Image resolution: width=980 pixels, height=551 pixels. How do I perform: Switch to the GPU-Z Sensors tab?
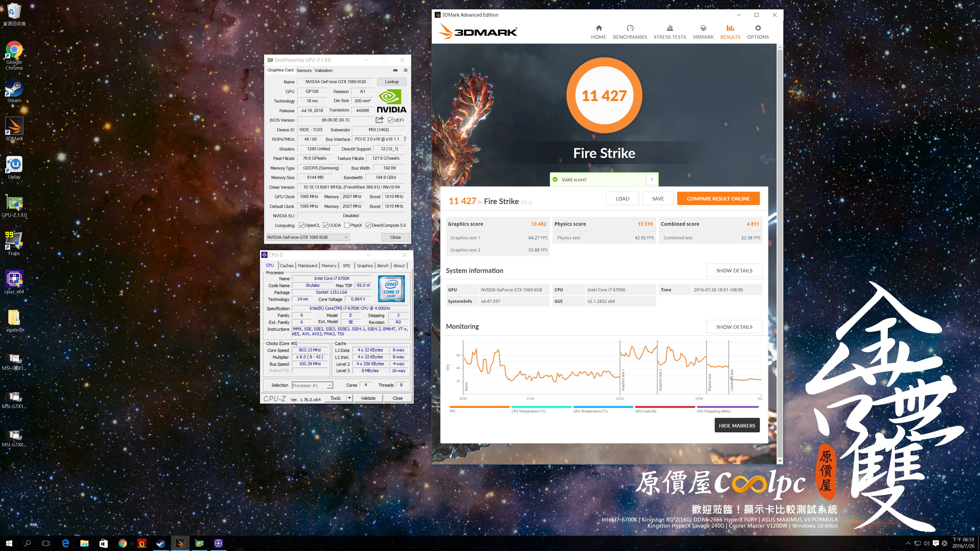[x=304, y=70]
